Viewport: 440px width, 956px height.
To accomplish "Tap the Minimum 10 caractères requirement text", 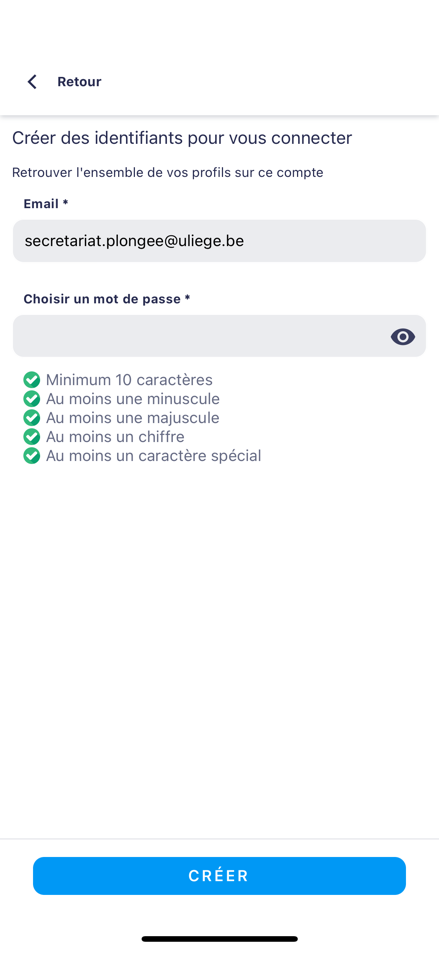I will click(129, 380).
